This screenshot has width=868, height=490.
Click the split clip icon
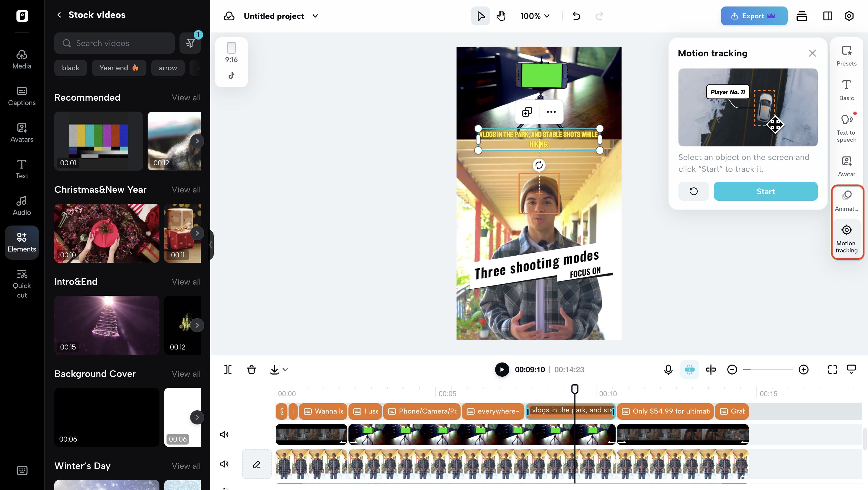point(228,370)
